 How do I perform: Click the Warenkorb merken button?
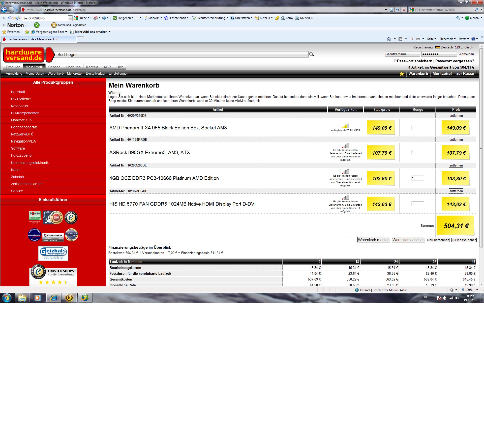tap(374, 240)
